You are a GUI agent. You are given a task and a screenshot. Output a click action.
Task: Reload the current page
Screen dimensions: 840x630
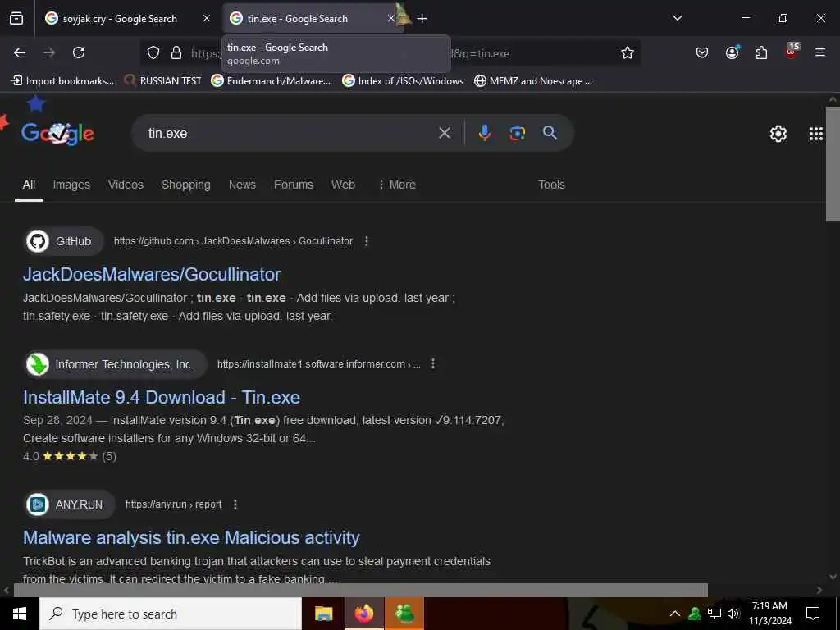tap(79, 52)
